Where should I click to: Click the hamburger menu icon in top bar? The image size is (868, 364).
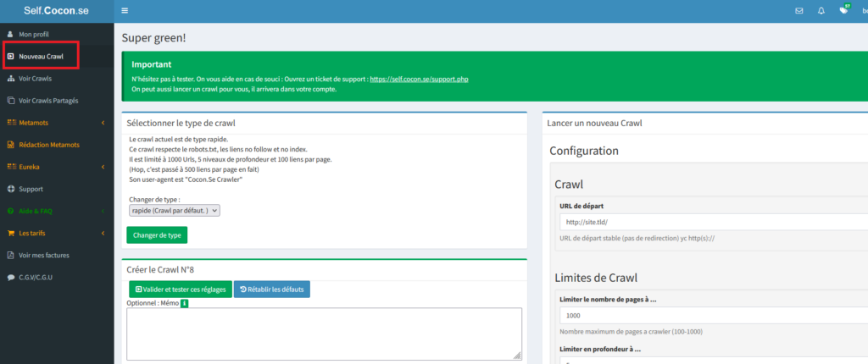click(x=125, y=11)
